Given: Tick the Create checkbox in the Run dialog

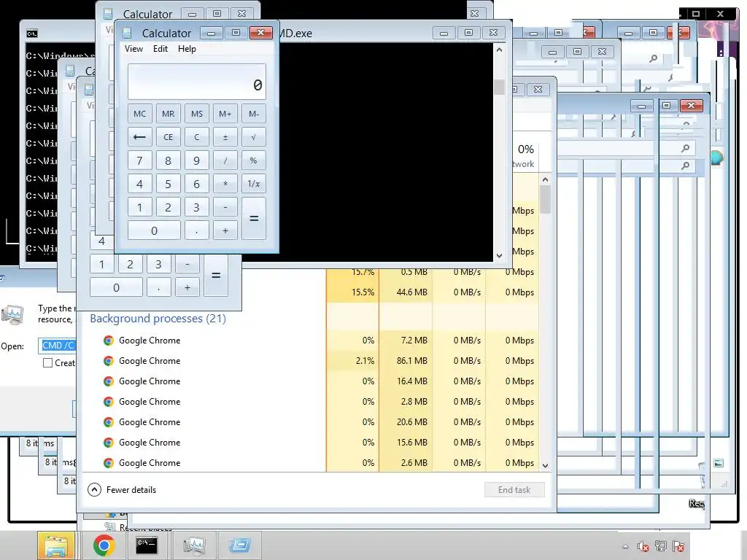Looking at the screenshot, I should (47, 363).
